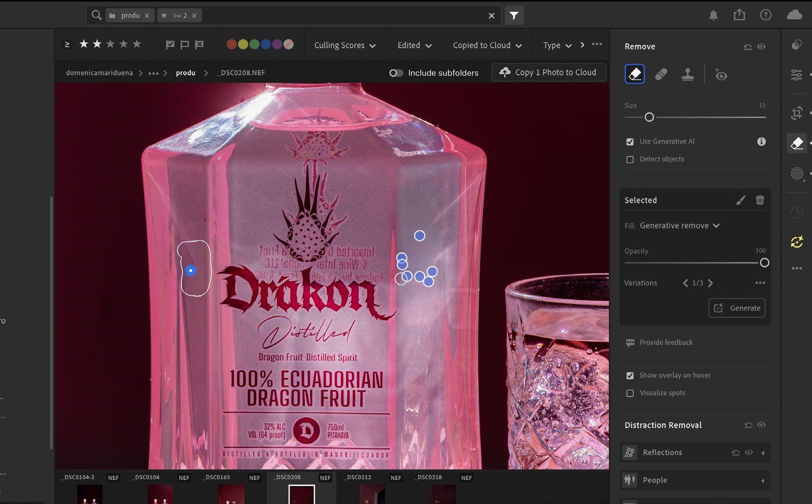Viewport: 812px width, 504px height.
Task: Click the yellow sync status icon
Action: tap(797, 242)
